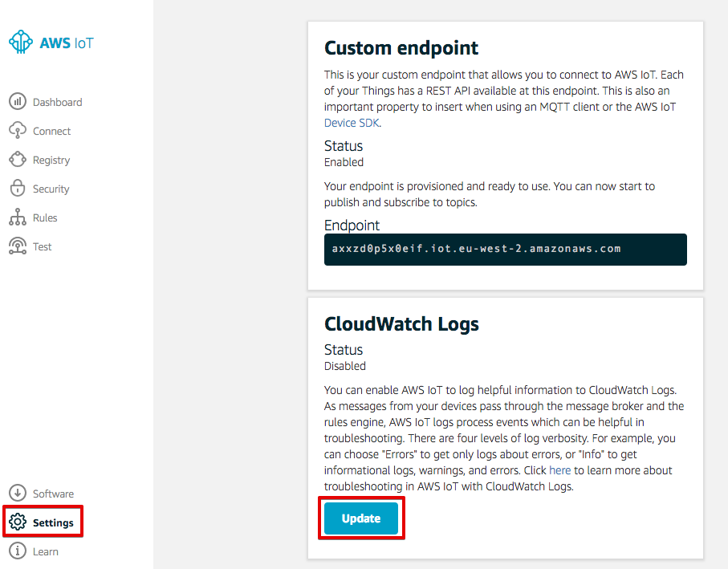
Task: Click the Learn info icon
Action: (18, 551)
